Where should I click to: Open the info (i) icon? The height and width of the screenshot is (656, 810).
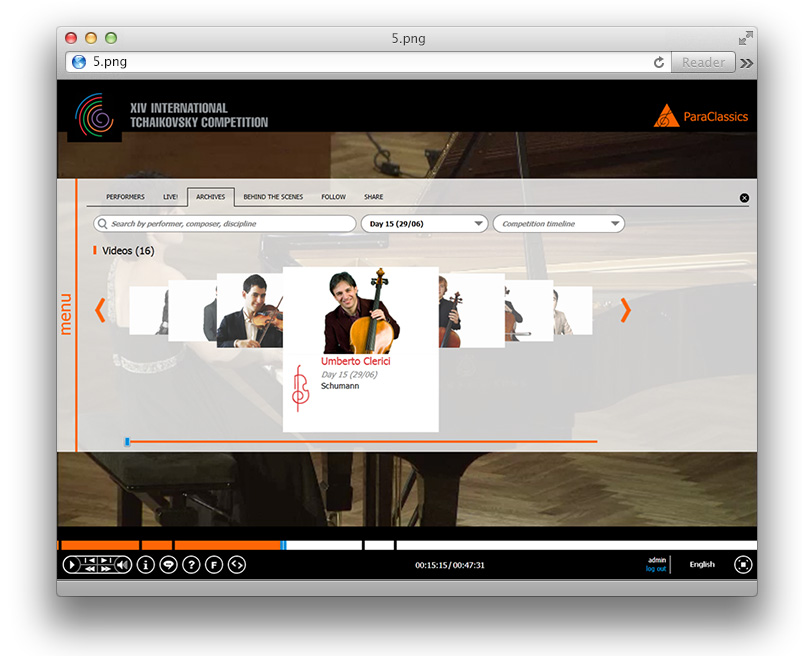(x=145, y=565)
